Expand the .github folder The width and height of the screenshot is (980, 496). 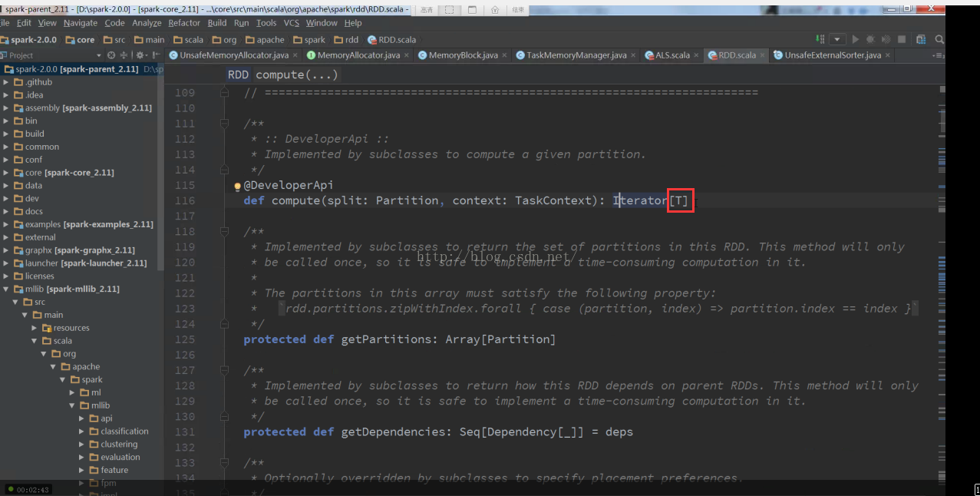[x=6, y=82]
